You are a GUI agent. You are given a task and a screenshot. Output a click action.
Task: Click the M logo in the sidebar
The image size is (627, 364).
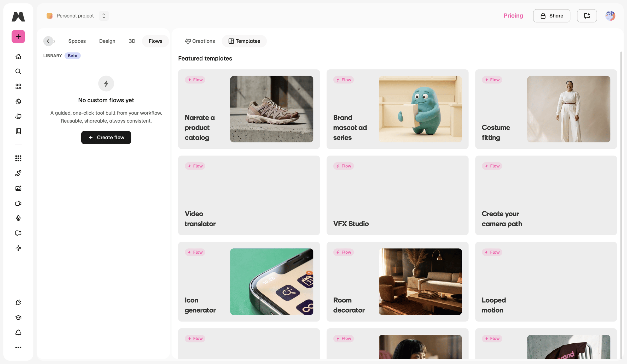pyautogui.click(x=18, y=17)
